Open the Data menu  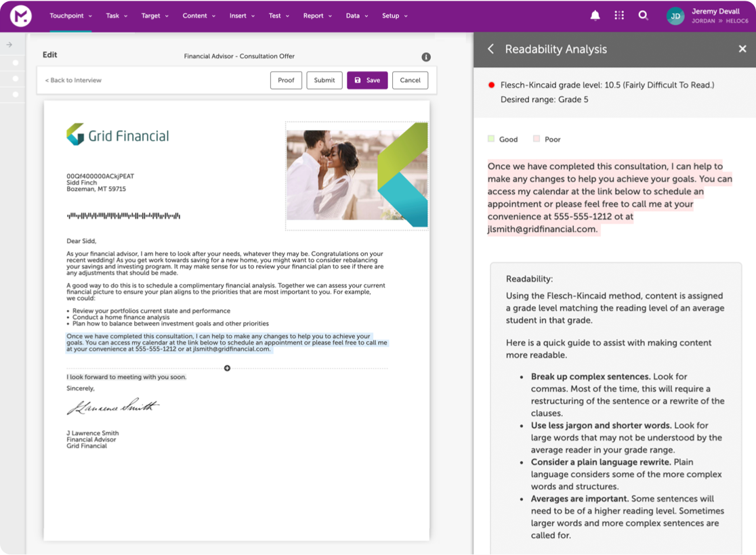[x=357, y=16]
